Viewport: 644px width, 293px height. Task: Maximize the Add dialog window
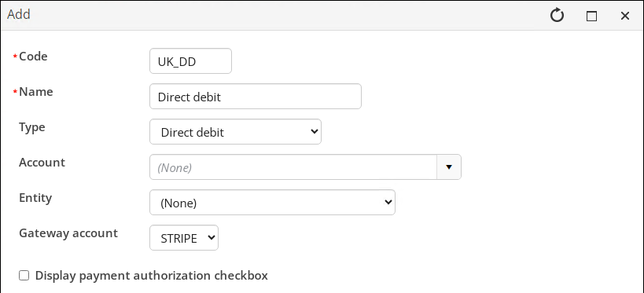point(591,16)
